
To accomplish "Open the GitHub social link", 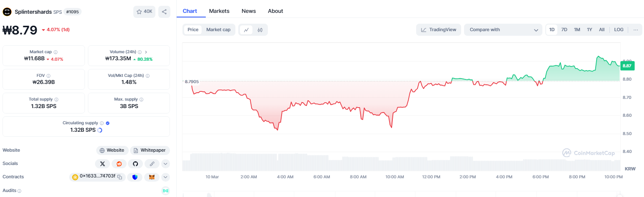I will pyautogui.click(x=135, y=164).
